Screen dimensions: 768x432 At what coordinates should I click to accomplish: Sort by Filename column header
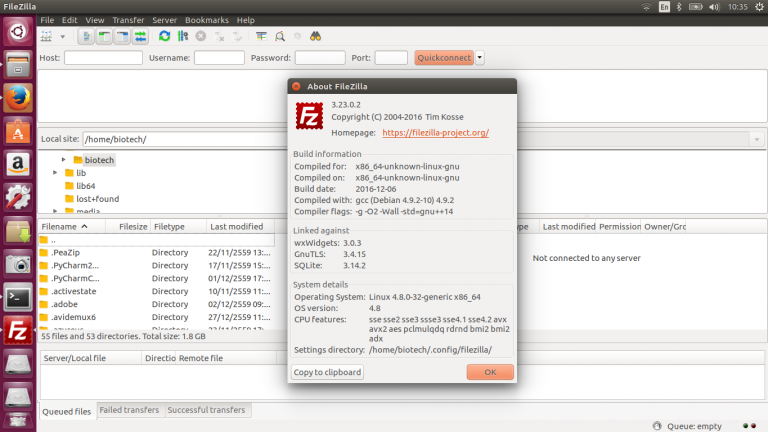[x=72, y=227]
